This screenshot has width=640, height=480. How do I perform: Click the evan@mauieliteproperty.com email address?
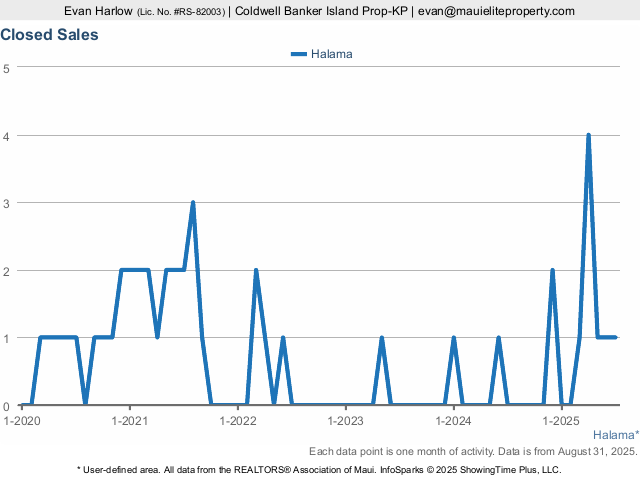click(496, 11)
